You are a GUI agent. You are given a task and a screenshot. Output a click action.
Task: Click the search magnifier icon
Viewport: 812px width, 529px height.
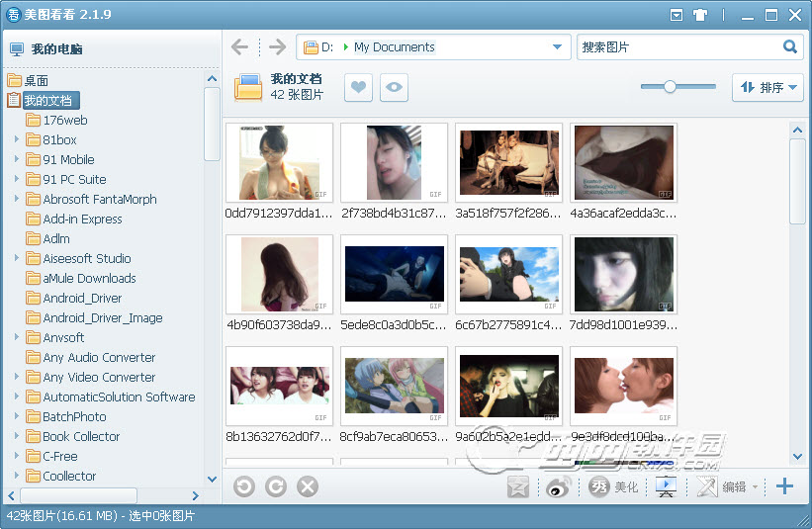(x=790, y=46)
